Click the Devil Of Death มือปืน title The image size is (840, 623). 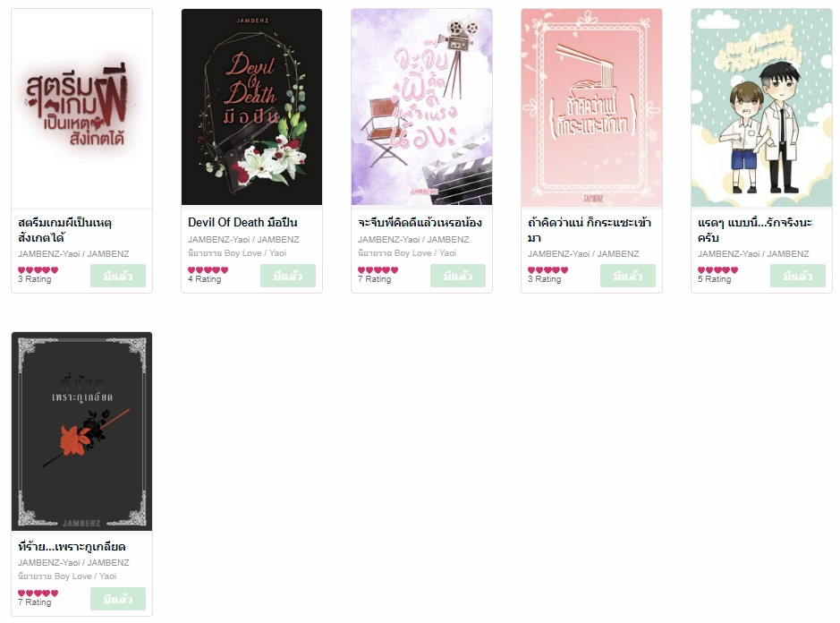pos(242,223)
